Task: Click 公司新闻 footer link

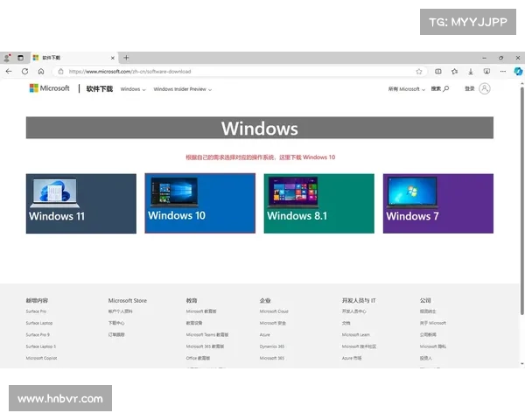Action: 428,334
